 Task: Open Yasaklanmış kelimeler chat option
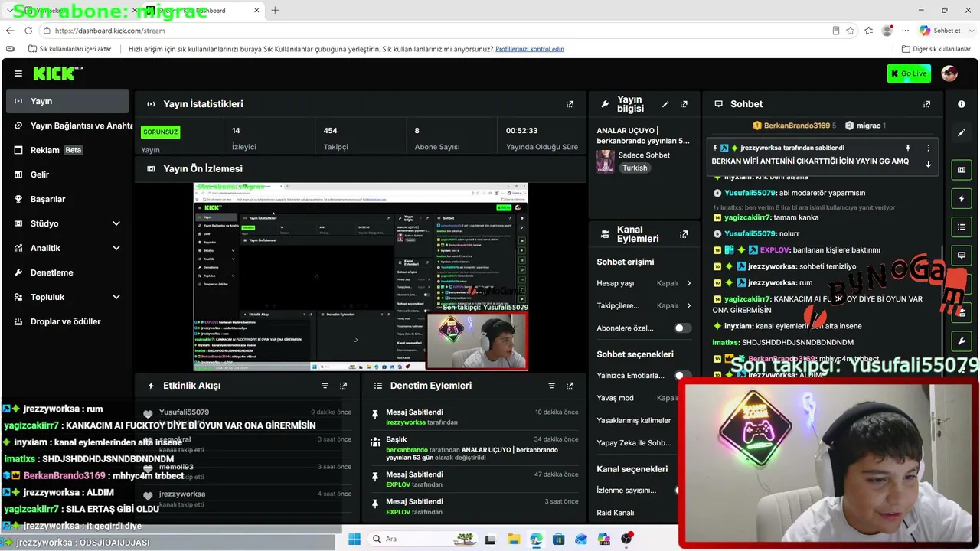tap(634, 420)
